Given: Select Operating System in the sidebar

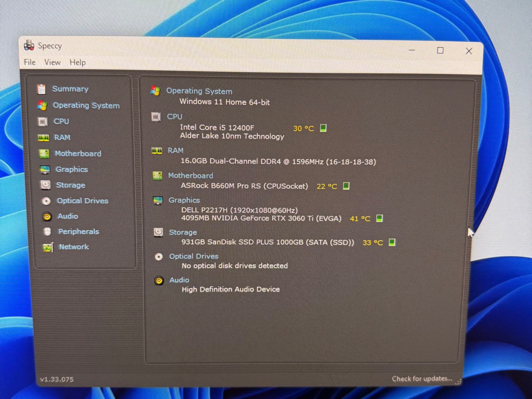Looking at the screenshot, I should coord(86,105).
